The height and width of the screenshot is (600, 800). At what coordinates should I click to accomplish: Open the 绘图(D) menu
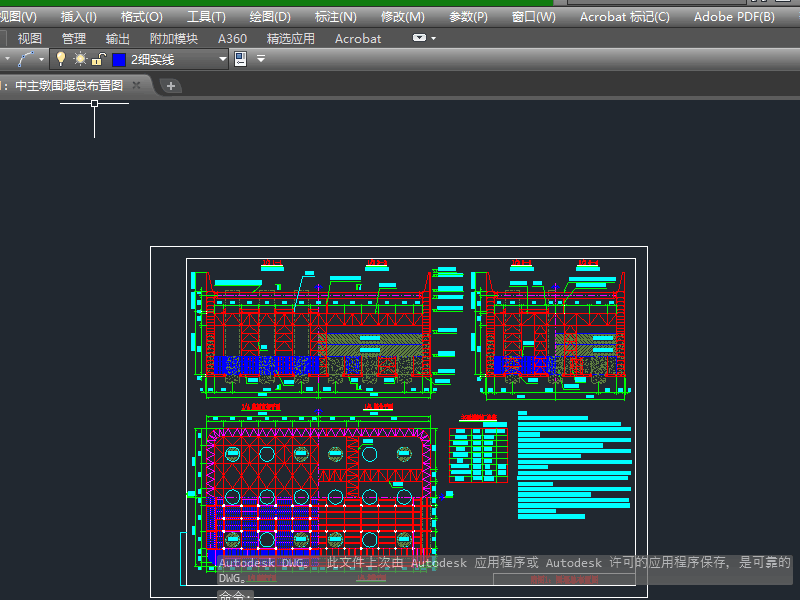coord(270,17)
